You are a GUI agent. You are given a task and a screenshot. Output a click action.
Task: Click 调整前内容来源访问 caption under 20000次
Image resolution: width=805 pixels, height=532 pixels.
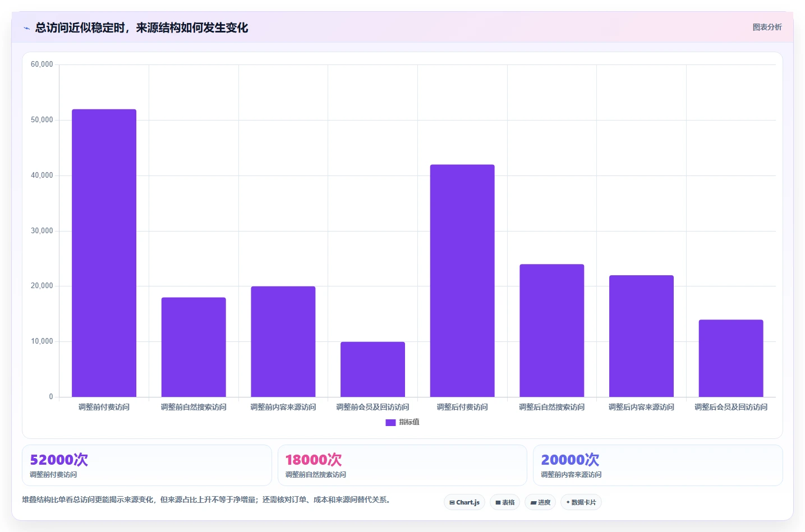(x=571, y=474)
